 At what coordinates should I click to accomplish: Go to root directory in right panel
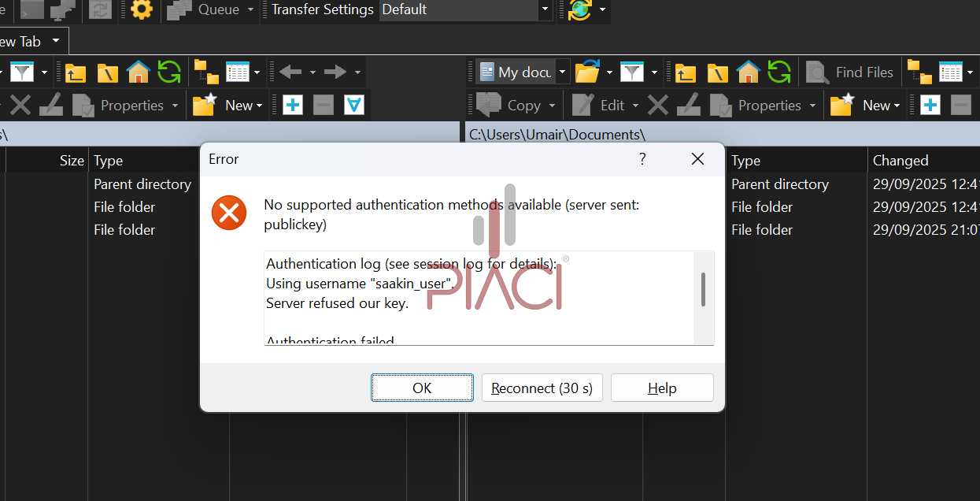point(717,72)
